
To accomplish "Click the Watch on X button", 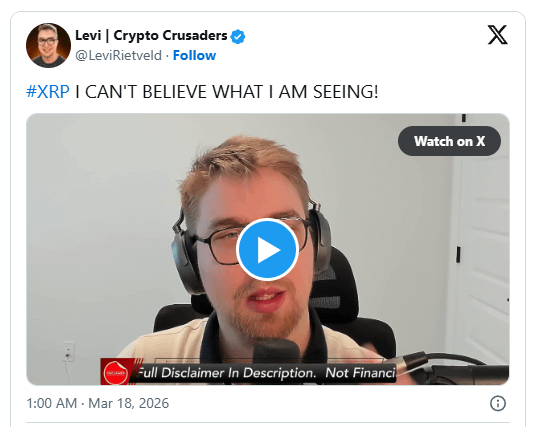I will [x=449, y=141].
